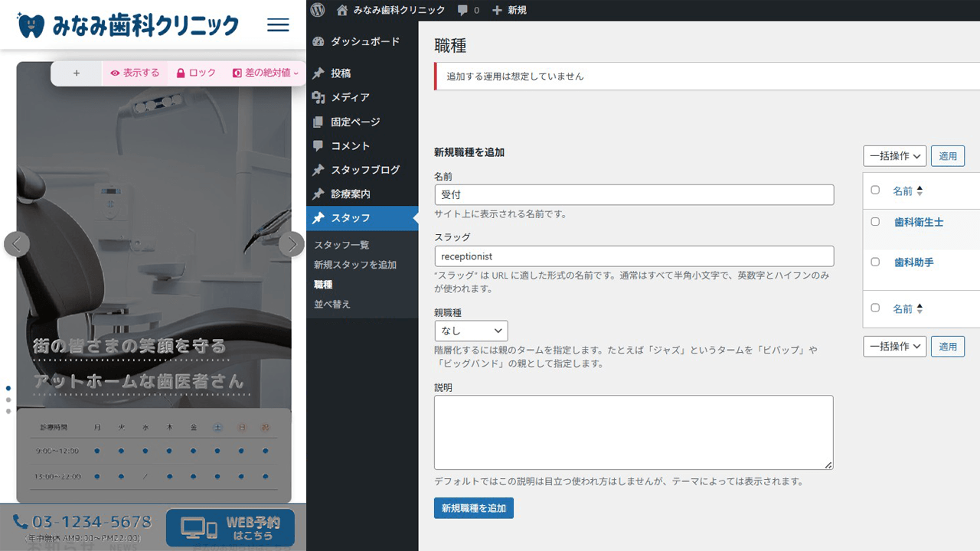Click みなみ歯科クリニック in admin bar
This screenshot has width=980, height=551.
click(399, 10)
